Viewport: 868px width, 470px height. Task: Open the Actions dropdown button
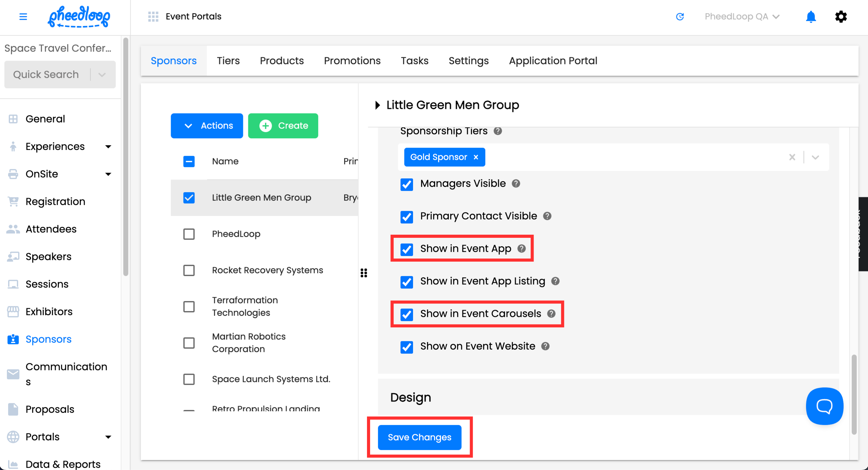[x=207, y=125]
